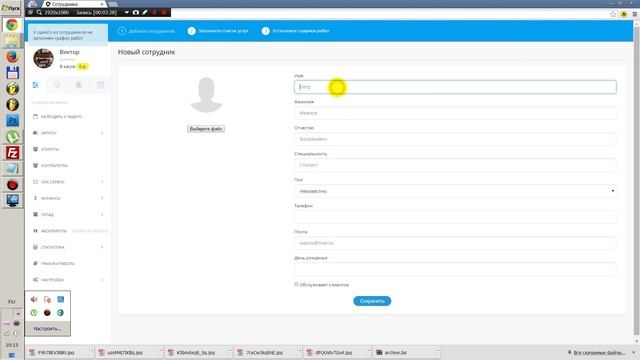Open the recorder toolbar dropdown arrow
640x360 pixels.
point(127,13)
